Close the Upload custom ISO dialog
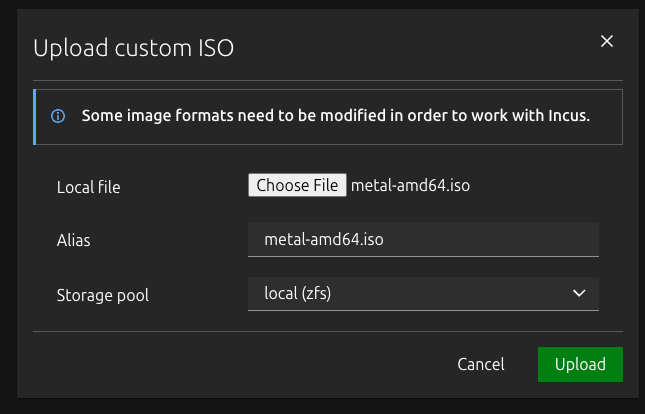 click(x=606, y=41)
